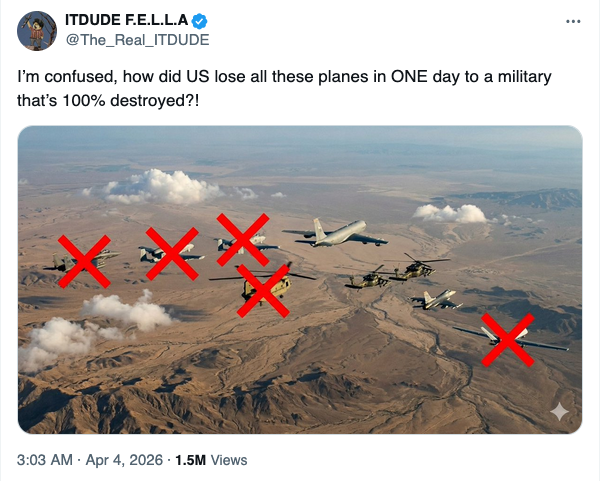
Task: Click red X on the top-center jet
Action: 243,237
